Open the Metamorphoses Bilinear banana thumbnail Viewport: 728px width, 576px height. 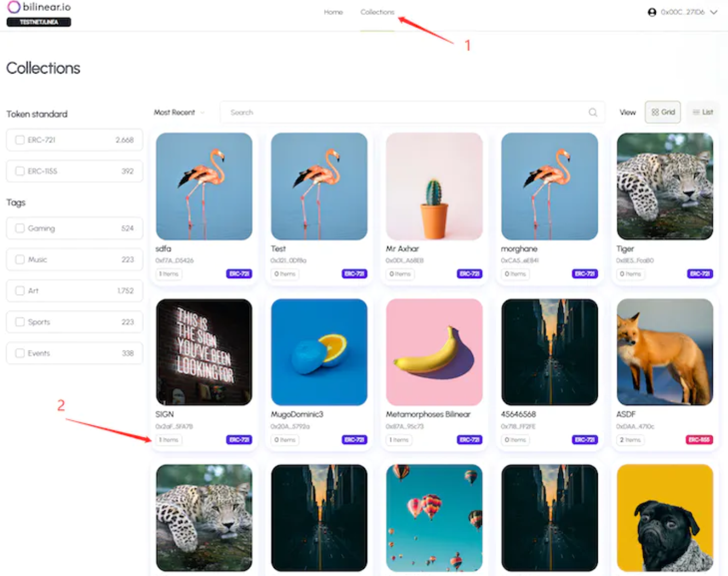pos(435,352)
